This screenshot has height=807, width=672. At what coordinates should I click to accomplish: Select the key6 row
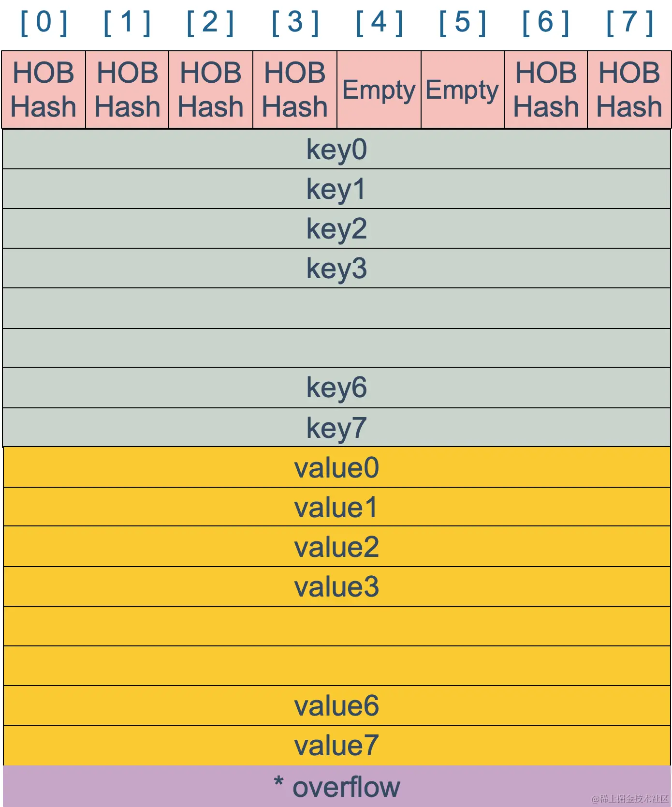point(336,388)
